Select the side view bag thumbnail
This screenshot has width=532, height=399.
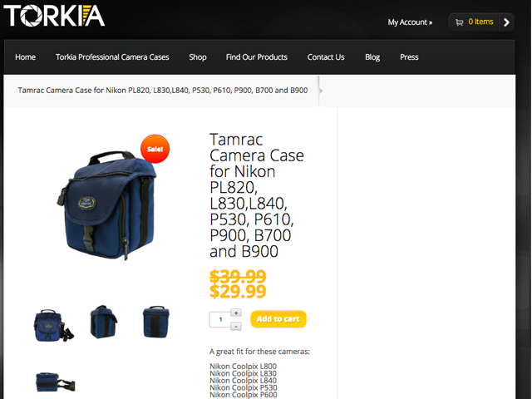(x=103, y=322)
